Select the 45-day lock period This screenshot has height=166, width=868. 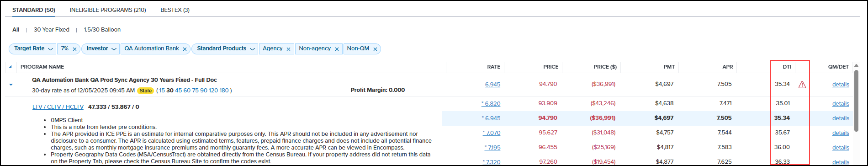pyautogui.click(x=178, y=91)
